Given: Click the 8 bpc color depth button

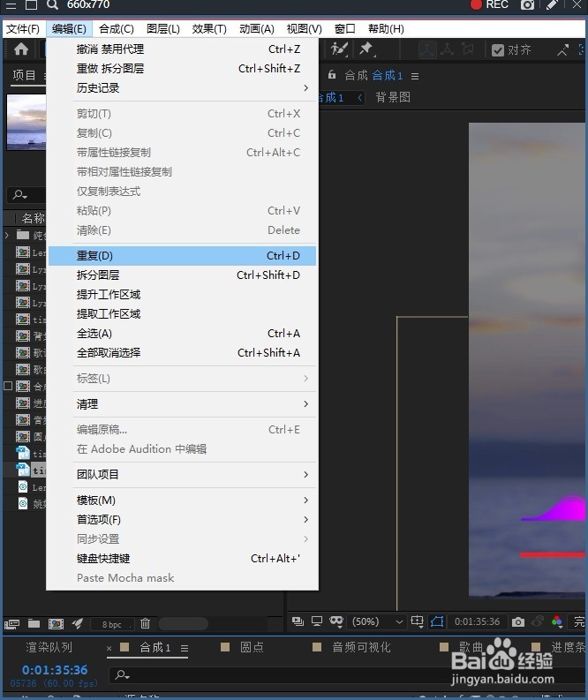Looking at the screenshot, I should 111,624.
